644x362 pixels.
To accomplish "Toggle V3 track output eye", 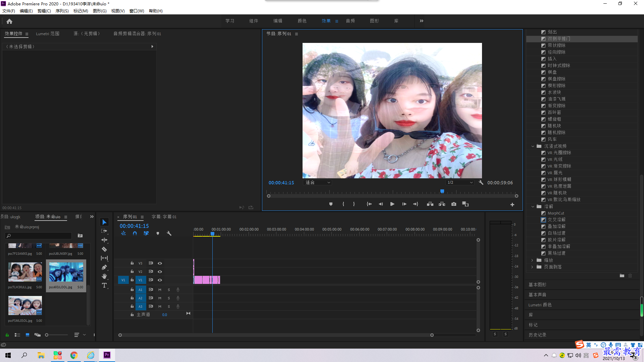I will click(160, 263).
